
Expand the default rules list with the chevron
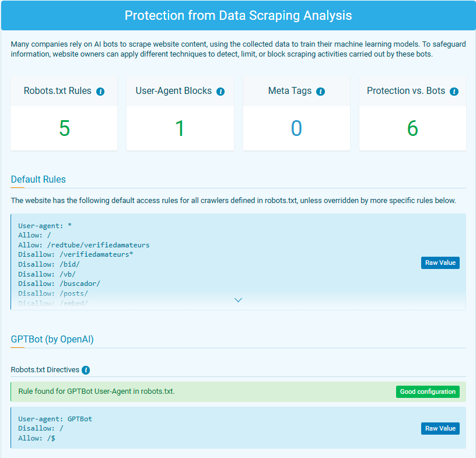pyautogui.click(x=238, y=300)
